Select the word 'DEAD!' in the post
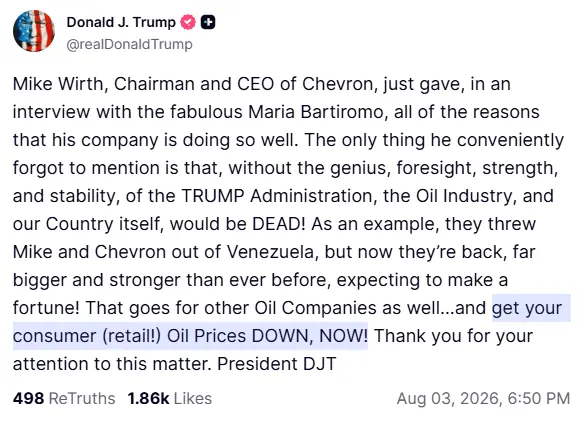Screen dimensions: 585x424 point(279,224)
